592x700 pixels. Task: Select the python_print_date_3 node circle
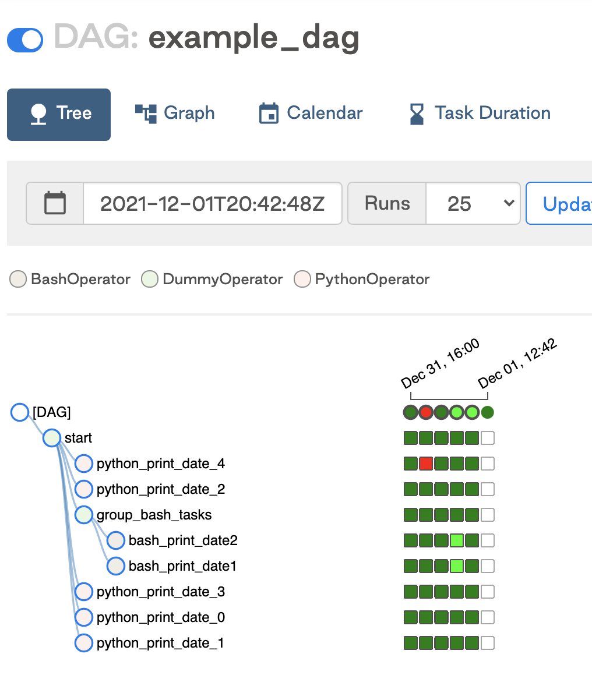click(84, 592)
